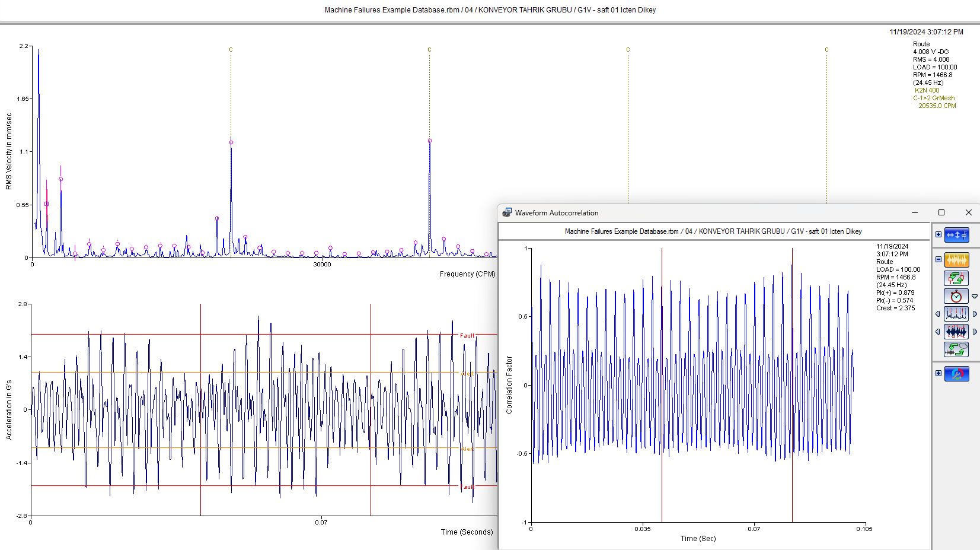Click the first C gear mesh cursor marker
This screenshot has height=550, width=980.
tap(231, 50)
